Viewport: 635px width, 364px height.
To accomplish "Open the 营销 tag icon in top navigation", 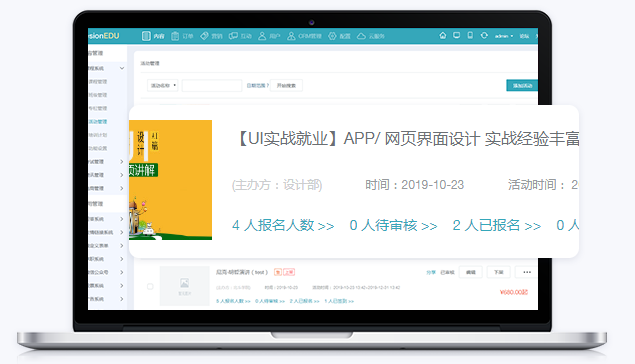I will pyautogui.click(x=205, y=36).
